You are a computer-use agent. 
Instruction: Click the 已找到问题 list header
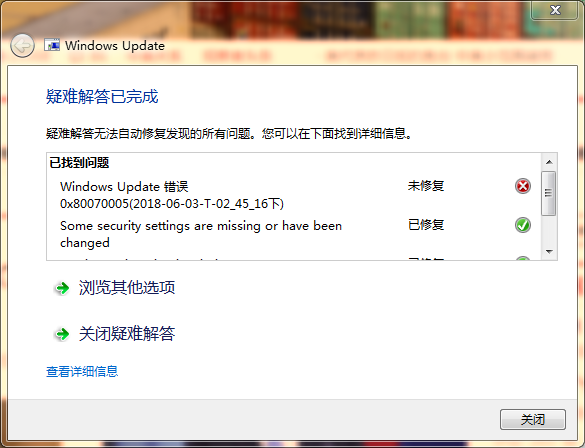pos(79,163)
